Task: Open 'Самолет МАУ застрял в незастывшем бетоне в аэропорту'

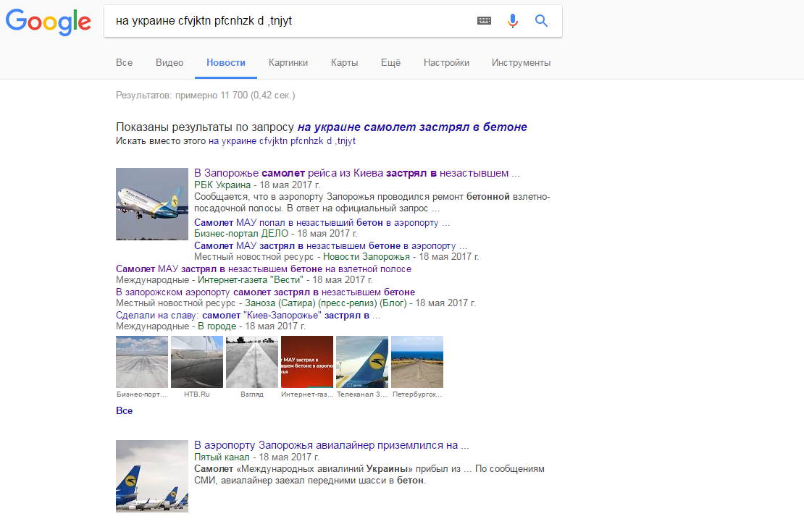Action: 331,245
